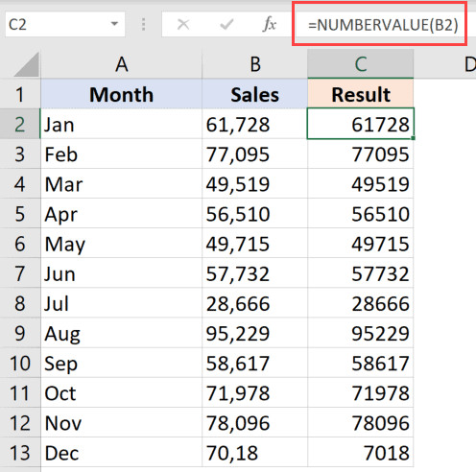This screenshot has width=476, height=472.
Task: Select the Result cell 95229
Action: pyautogui.click(x=361, y=333)
